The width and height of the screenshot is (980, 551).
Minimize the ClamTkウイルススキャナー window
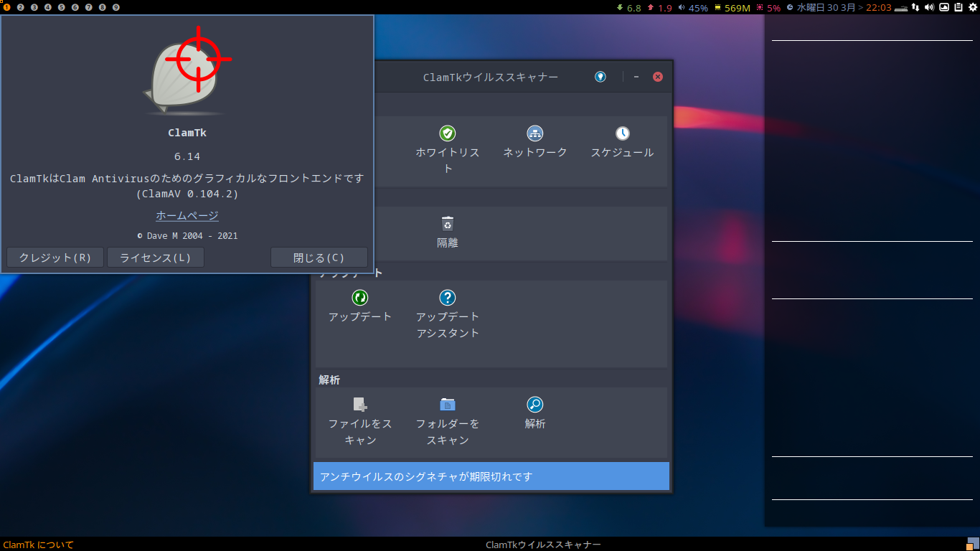636,77
